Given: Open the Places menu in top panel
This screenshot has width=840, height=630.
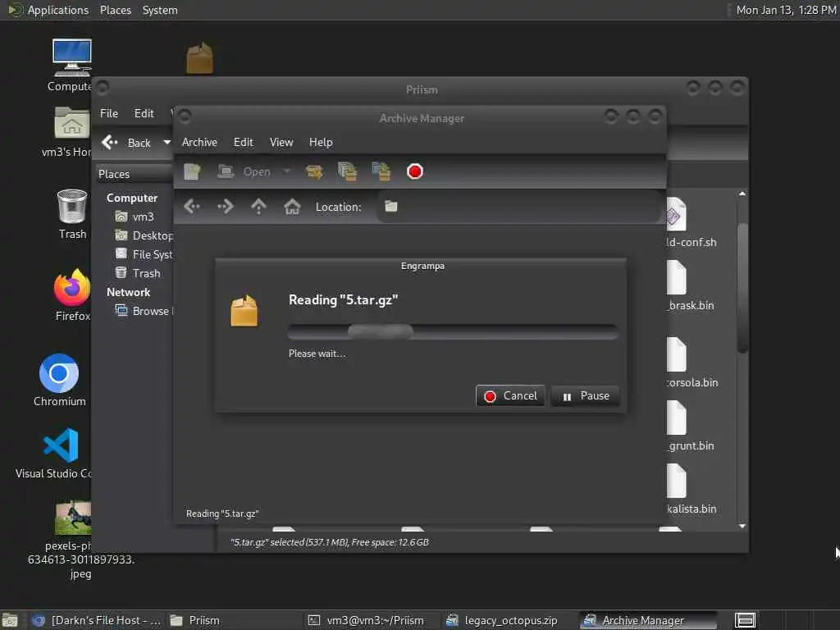Looking at the screenshot, I should (x=115, y=10).
